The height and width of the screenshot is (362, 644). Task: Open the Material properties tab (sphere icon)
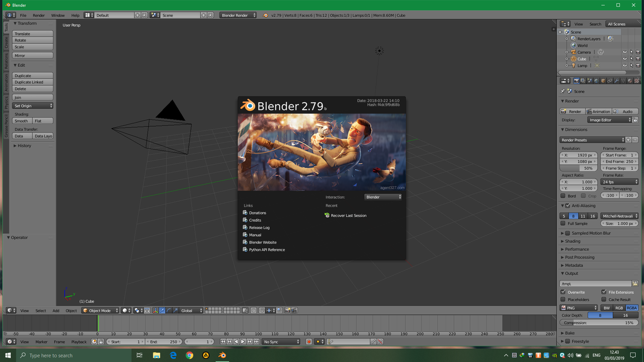pos(630,80)
